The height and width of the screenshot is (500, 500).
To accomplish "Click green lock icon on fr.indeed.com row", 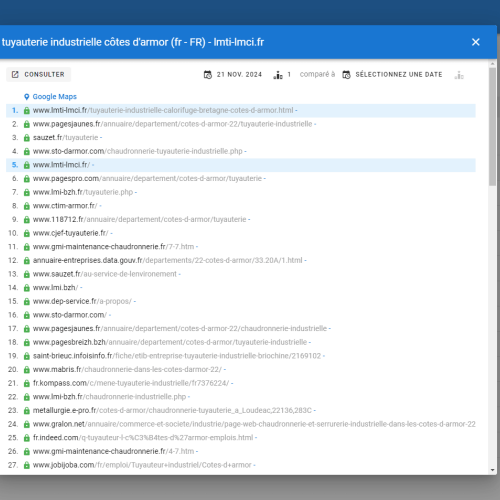I will click(27, 439).
